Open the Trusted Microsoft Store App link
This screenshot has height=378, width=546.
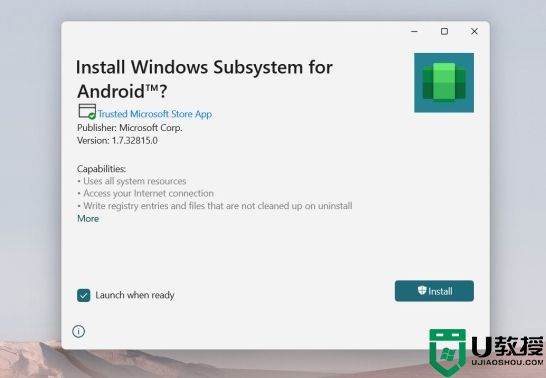pyautogui.click(x=155, y=114)
